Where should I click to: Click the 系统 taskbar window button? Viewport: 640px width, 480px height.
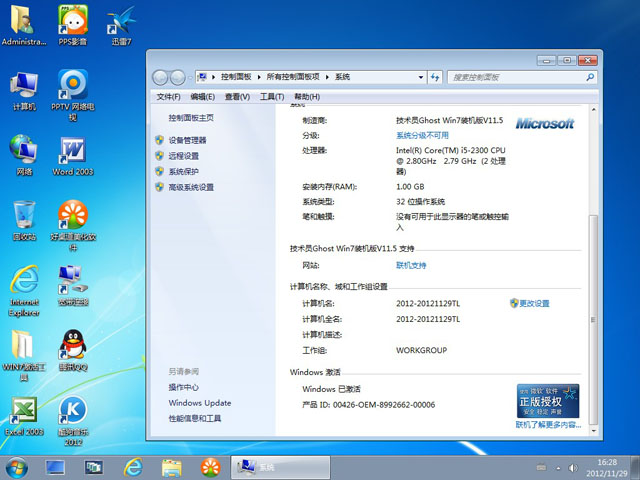coord(280,468)
